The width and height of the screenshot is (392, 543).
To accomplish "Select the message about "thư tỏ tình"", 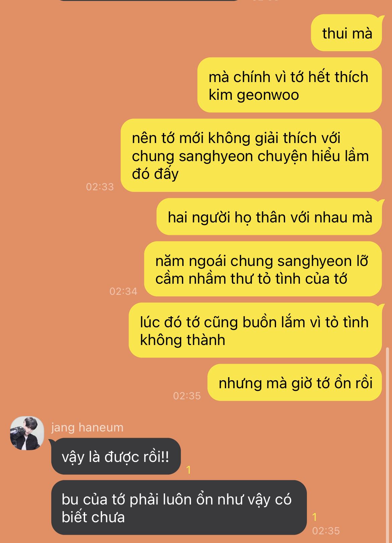I will tap(263, 269).
